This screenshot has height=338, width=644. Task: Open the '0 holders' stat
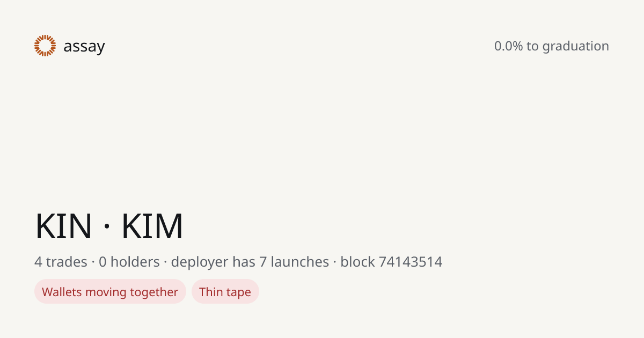pos(129,262)
